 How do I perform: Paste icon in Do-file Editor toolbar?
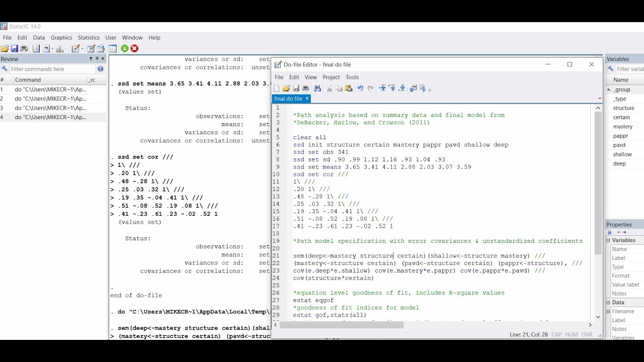(349, 88)
